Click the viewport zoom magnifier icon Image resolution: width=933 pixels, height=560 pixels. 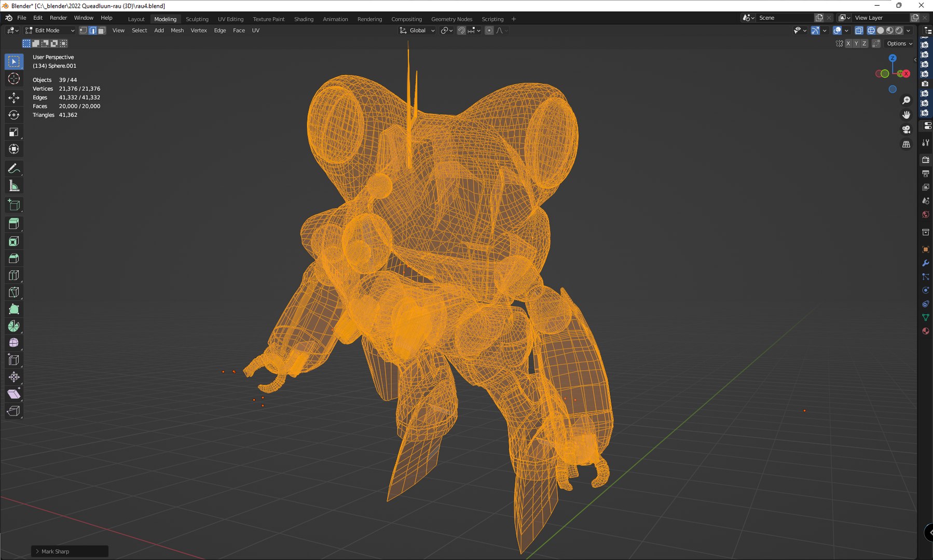(907, 100)
